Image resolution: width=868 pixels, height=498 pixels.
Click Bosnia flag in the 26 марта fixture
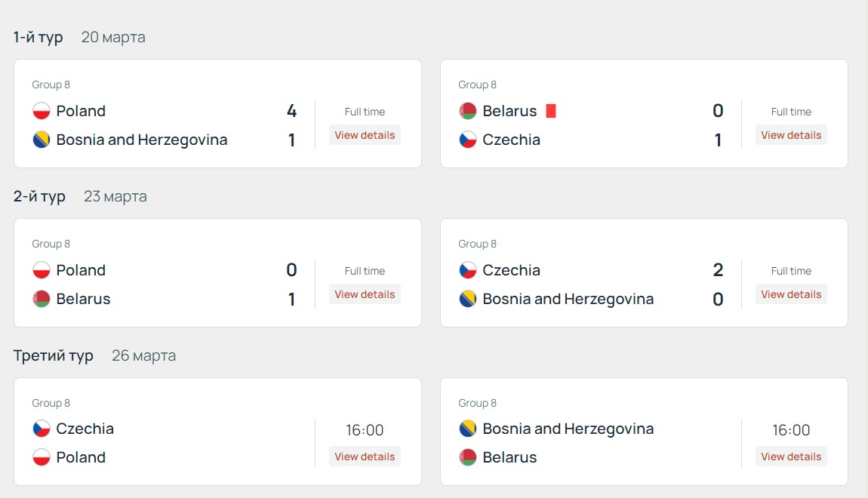point(468,429)
